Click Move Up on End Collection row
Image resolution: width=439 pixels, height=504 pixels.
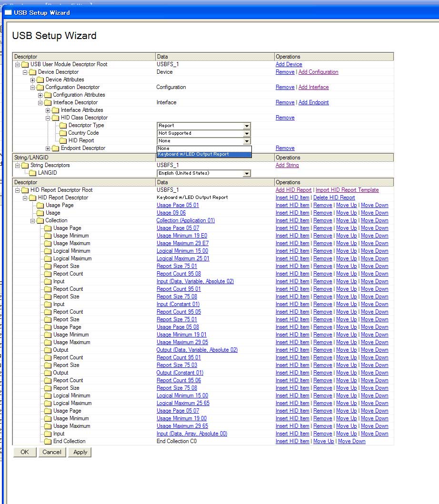[x=324, y=441]
